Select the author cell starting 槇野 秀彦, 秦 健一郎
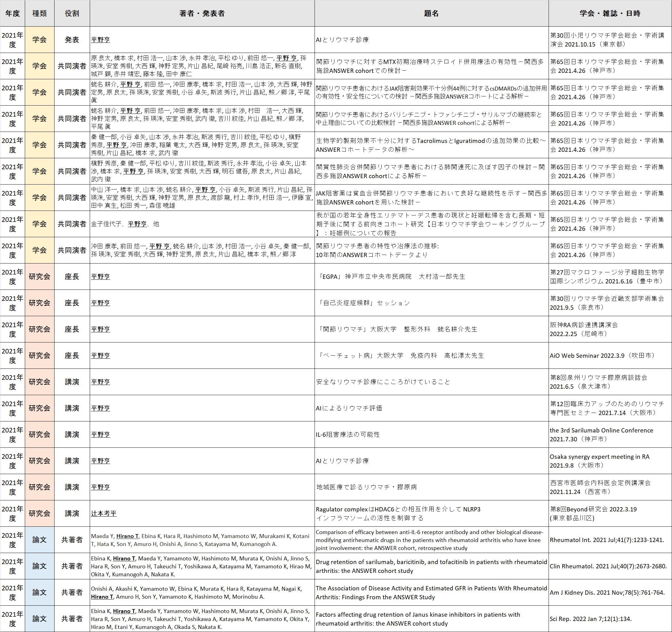Viewport: 672px width, 632px height. tap(202, 171)
